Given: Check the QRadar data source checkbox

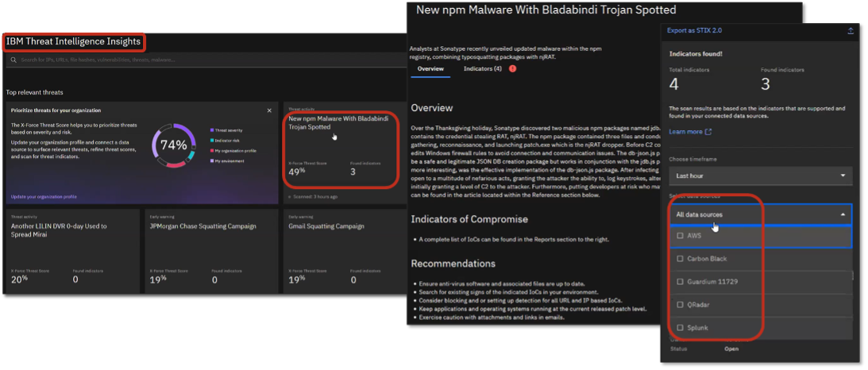Looking at the screenshot, I should (681, 305).
